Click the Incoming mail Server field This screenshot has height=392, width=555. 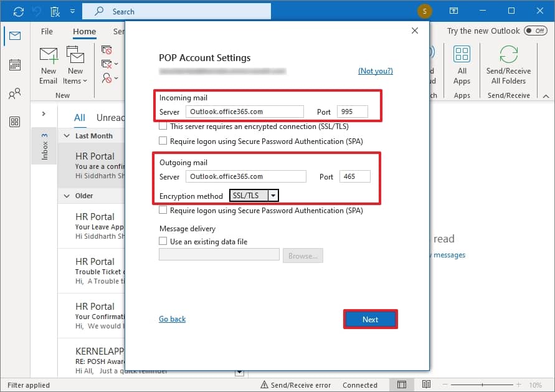(x=245, y=112)
